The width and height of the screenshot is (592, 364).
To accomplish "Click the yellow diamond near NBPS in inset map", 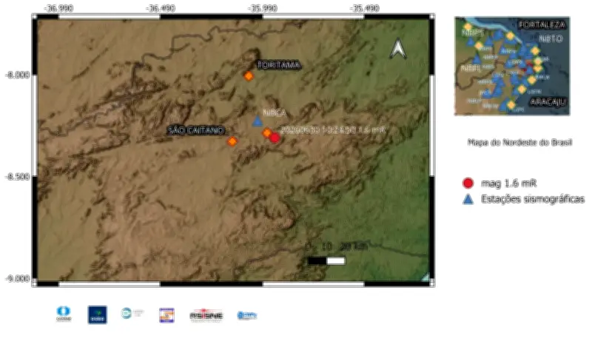I will pos(468,27).
